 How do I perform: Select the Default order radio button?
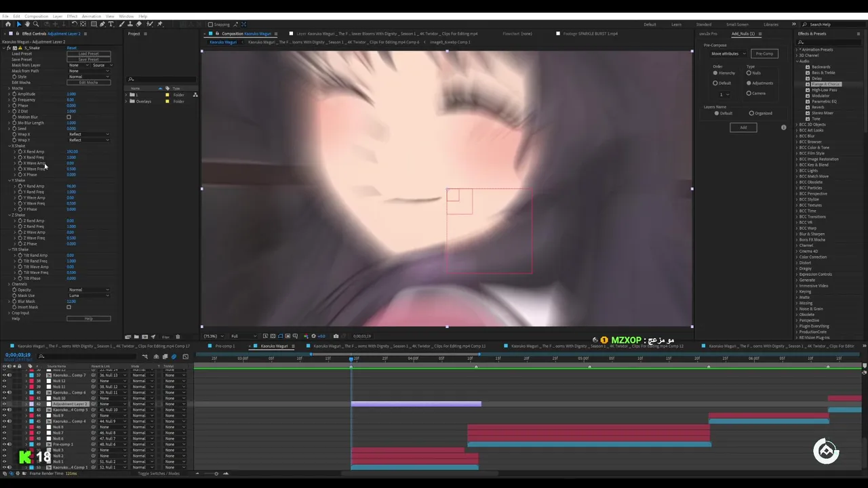715,83
